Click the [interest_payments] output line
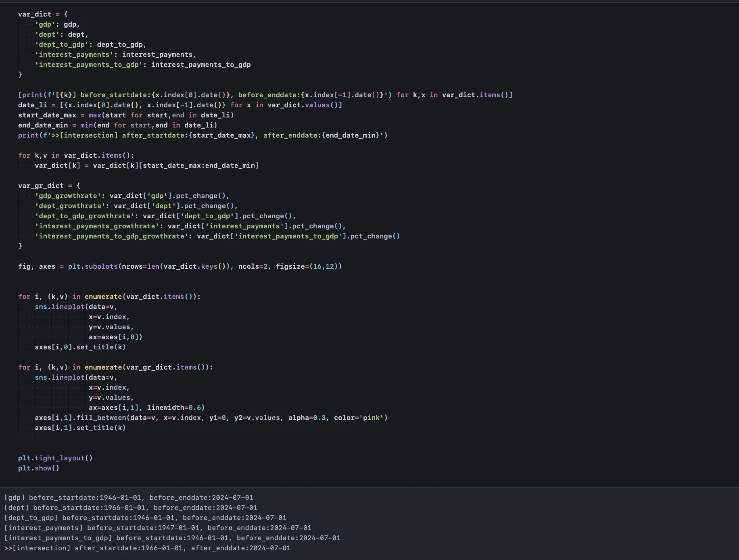 tap(158, 528)
